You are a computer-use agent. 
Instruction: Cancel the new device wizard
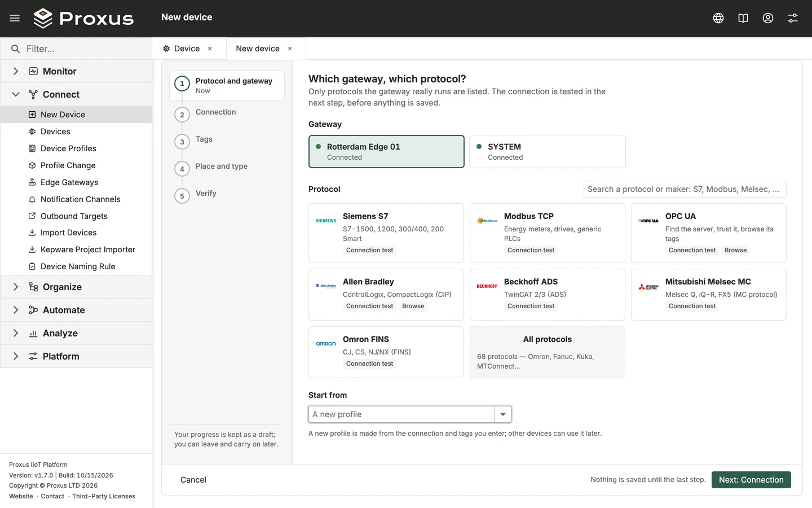point(193,480)
